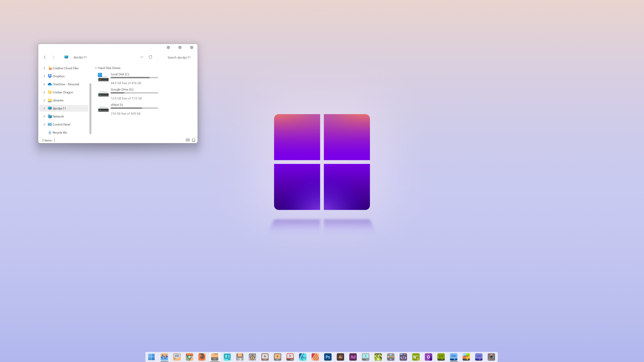Open the address bar history dropdown
This screenshot has height=362, width=644.
[x=142, y=57]
